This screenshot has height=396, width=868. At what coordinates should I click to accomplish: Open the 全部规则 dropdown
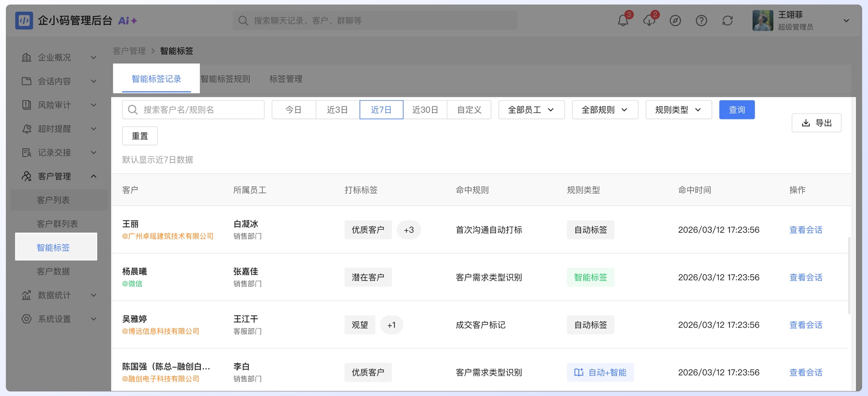point(605,110)
